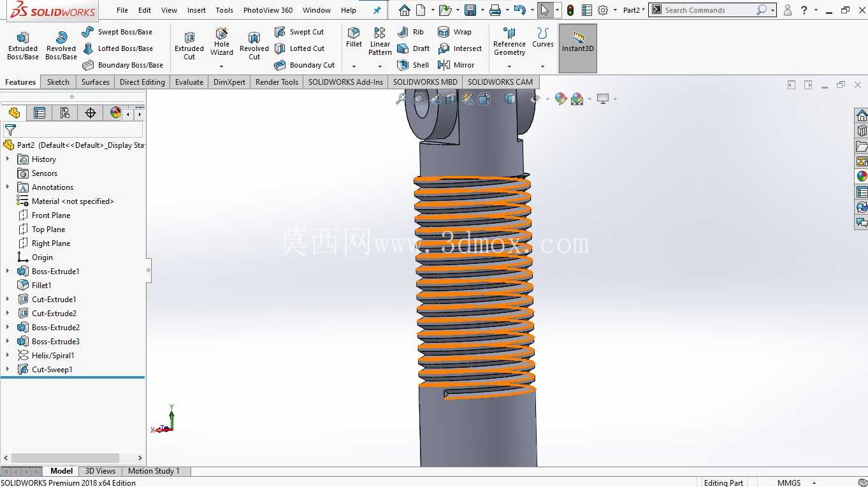Screen dimensions: 868x487
Task: Toggle the pin for the menu bar
Action: coord(377,10)
